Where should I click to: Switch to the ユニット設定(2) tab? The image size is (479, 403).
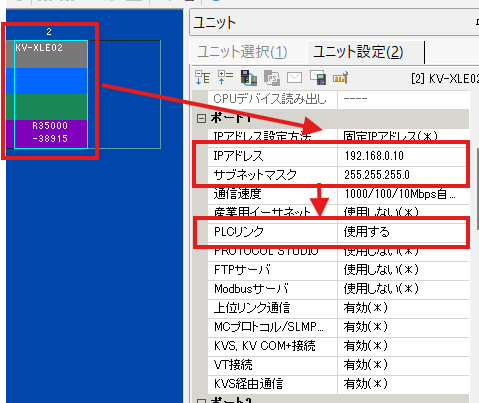(x=358, y=52)
